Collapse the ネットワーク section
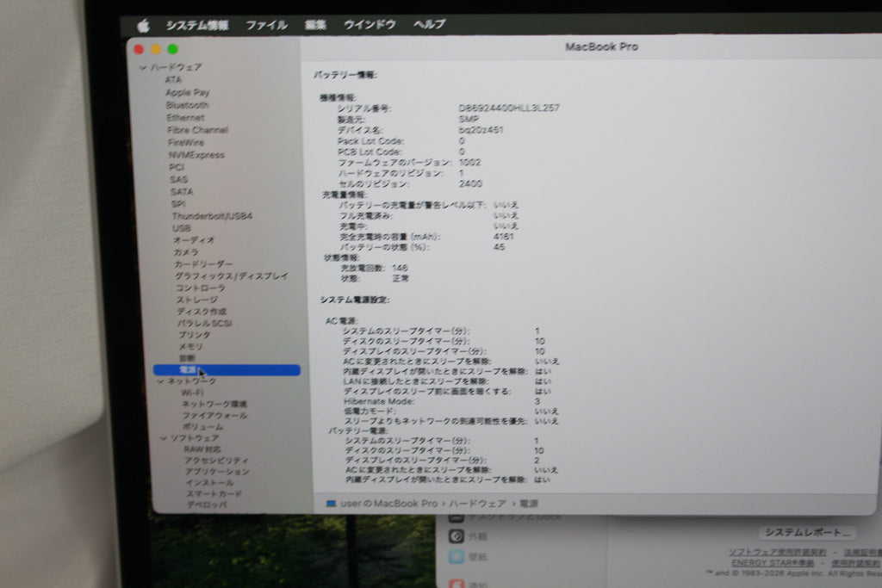The width and height of the screenshot is (882, 588). pos(160,381)
